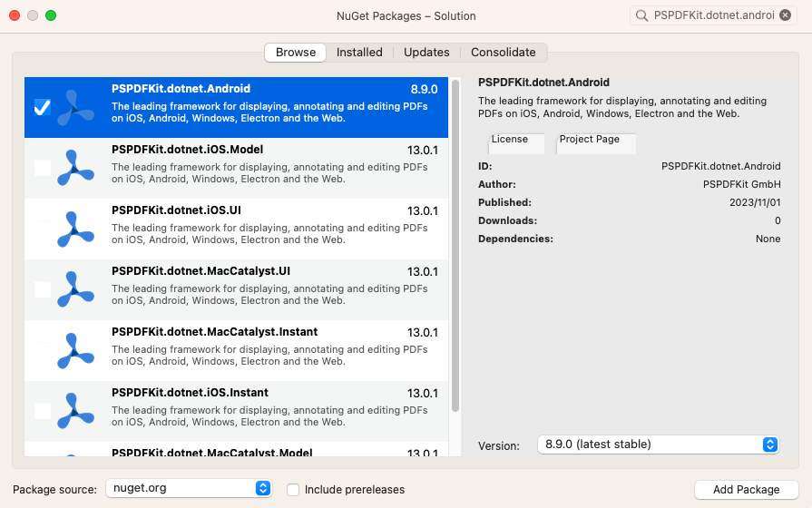The width and height of the screenshot is (812, 508).
Task: Click the package list vertical scrollbar
Action: [x=455, y=246]
